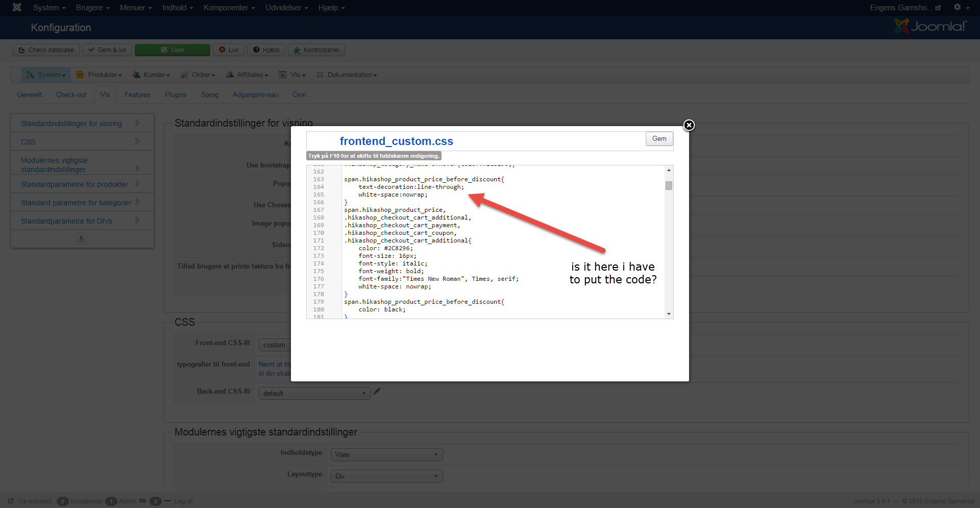980x508 pixels.
Task: Expand the Produkter menu
Action: click(x=99, y=75)
